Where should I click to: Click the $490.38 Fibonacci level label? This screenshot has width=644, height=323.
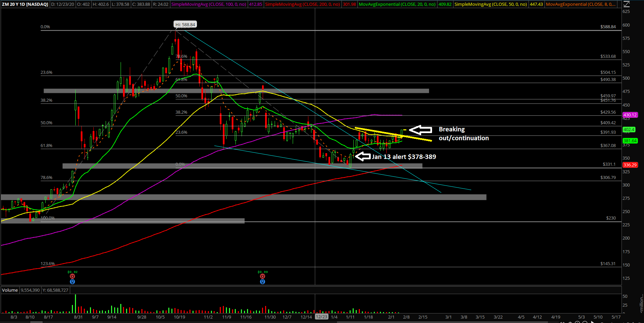[x=608, y=80]
